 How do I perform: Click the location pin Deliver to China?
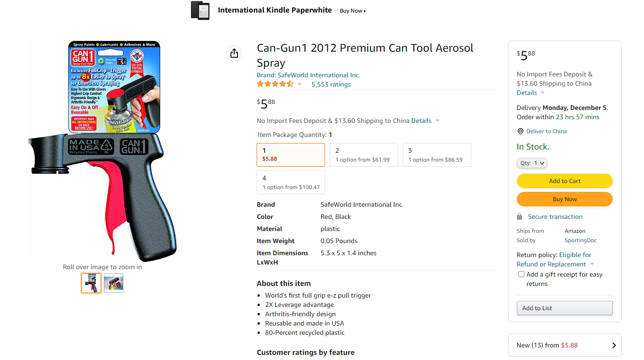coord(521,131)
